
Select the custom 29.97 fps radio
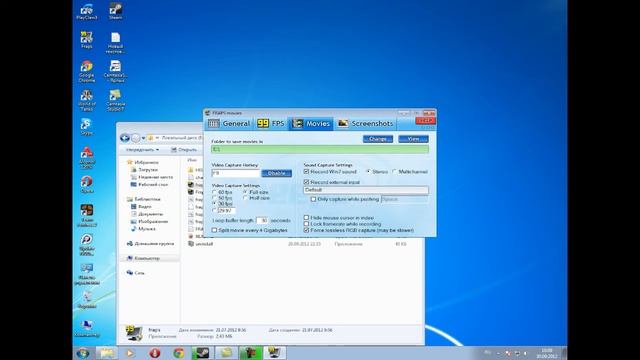tap(214, 210)
